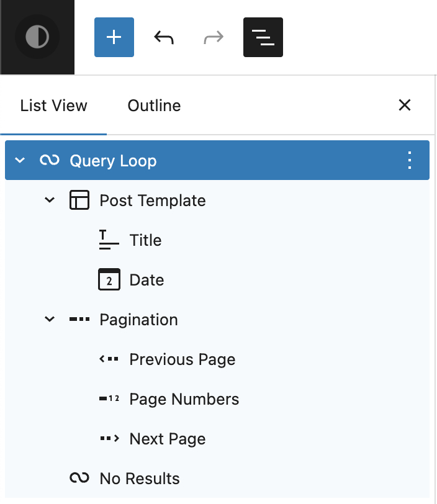The width and height of the screenshot is (437, 504).
Task: Select the Title block icon
Action: (109, 240)
